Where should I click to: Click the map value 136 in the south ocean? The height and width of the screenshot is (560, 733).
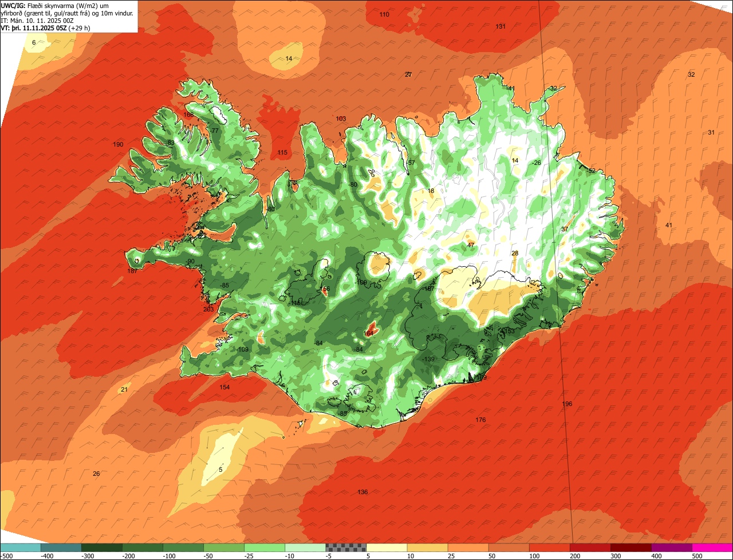coord(362,492)
